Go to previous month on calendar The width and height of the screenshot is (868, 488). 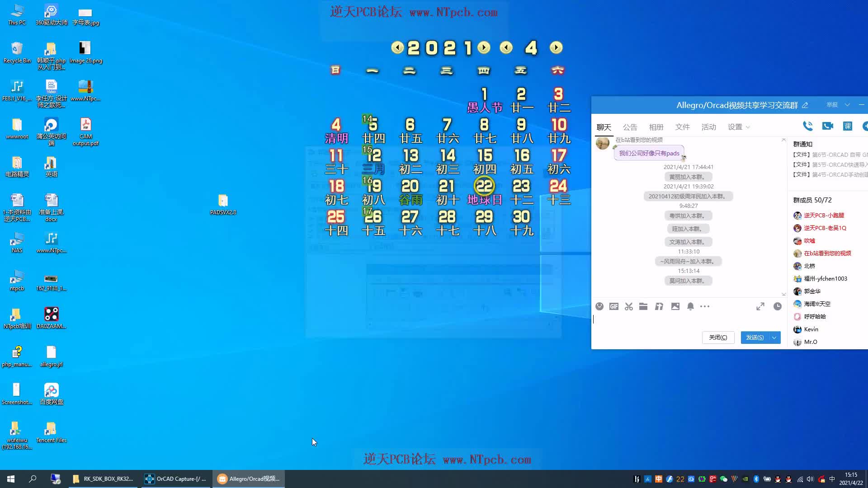506,47
